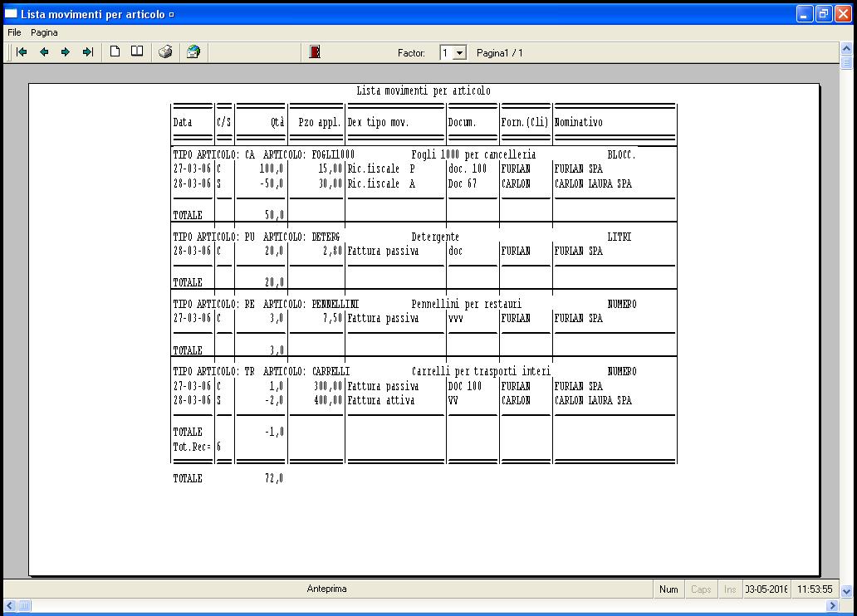Screen dimensions: 857x616
Task: Print the report with printer icon
Action: click(x=165, y=52)
